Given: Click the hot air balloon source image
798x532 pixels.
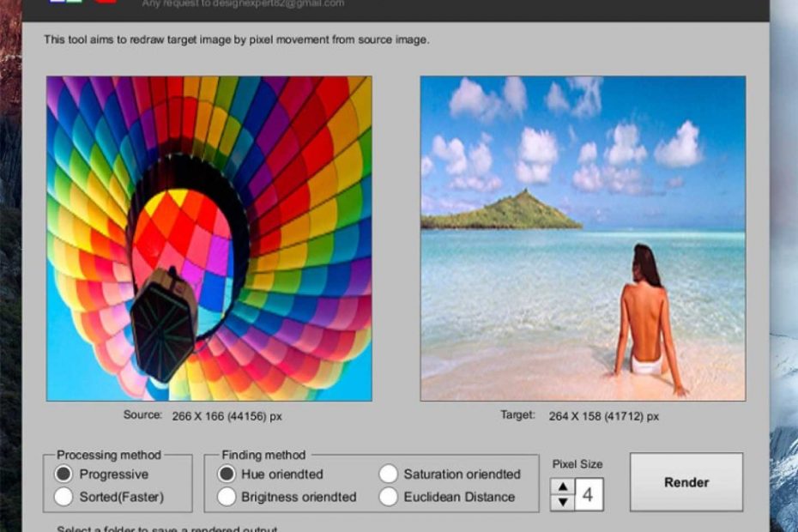Looking at the screenshot, I should tap(209, 239).
